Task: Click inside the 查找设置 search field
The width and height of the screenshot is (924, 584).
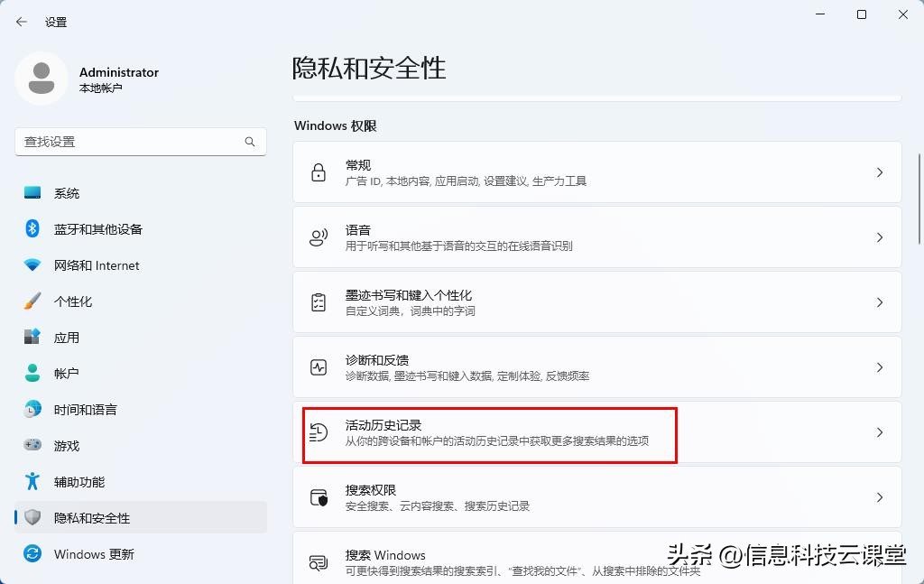Action: pos(135,142)
